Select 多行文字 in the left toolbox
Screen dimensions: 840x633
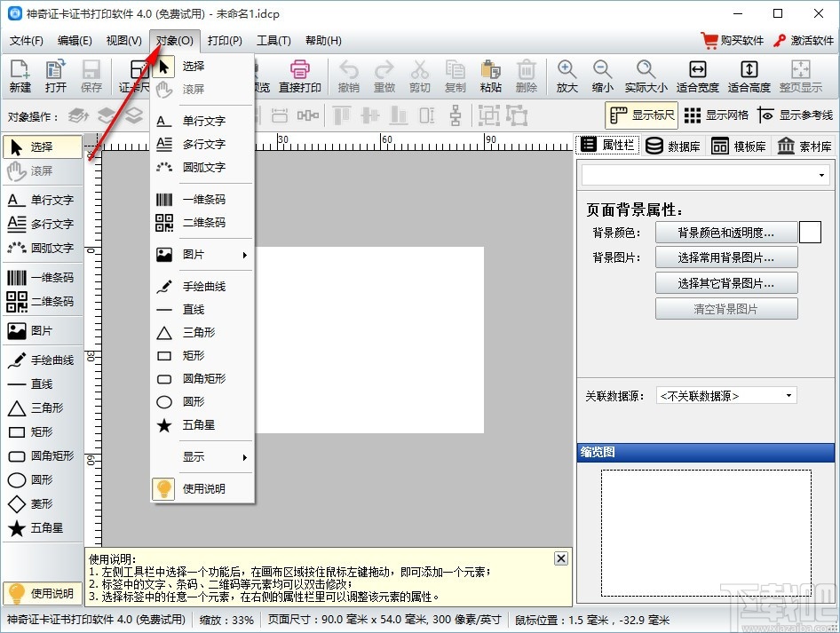(x=42, y=224)
